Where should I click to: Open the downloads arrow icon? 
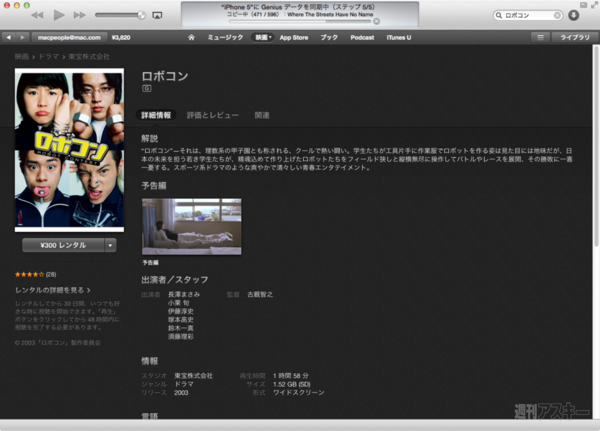point(573,15)
